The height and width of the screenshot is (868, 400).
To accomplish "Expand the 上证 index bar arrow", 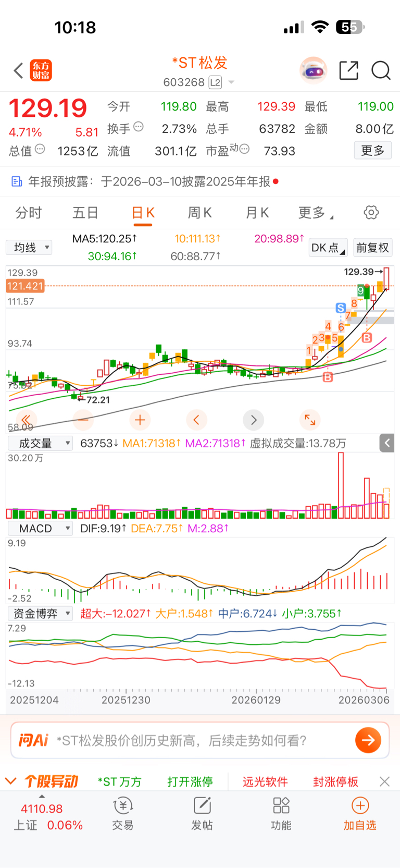I will click(42, 797).
